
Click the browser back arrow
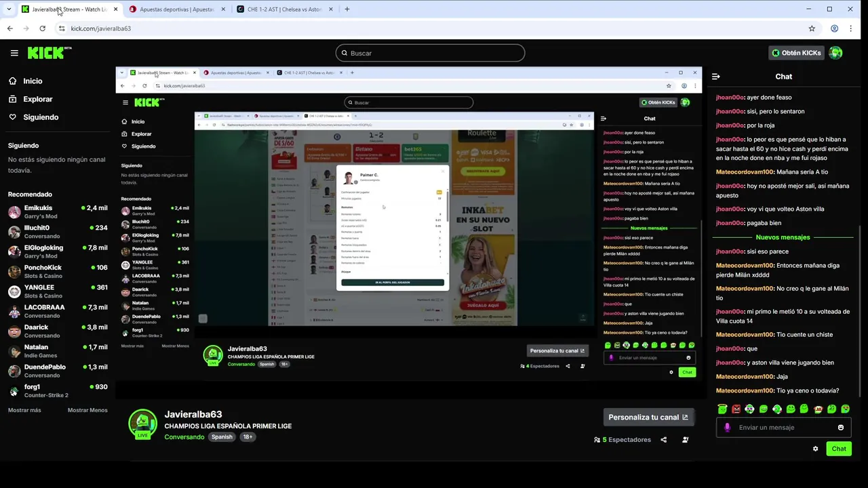[10, 28]
